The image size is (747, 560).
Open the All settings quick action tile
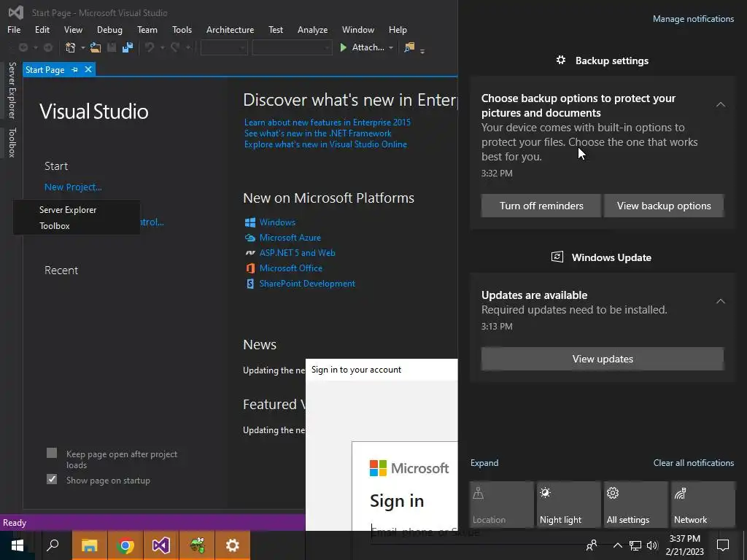(636, 505)
